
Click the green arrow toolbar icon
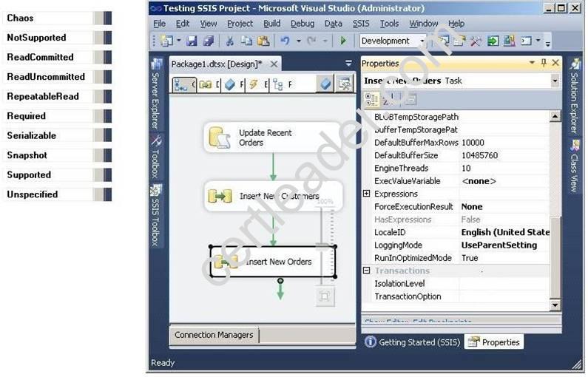coord(493,41)
